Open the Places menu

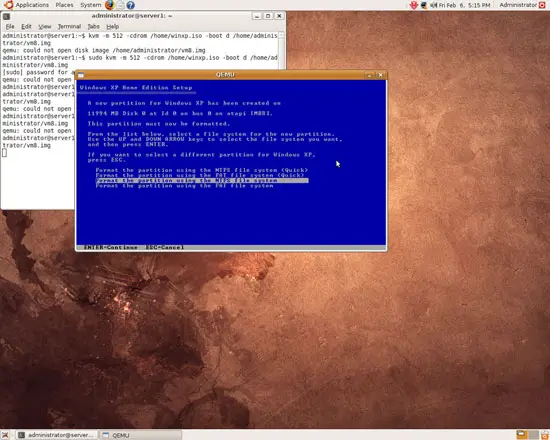click(x=65, y=5)
